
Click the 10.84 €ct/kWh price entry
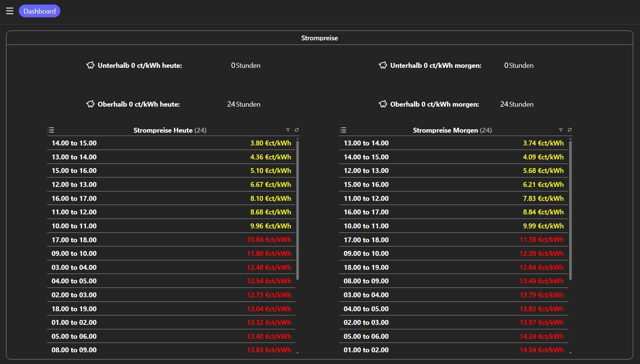click(x=269, y=240)
